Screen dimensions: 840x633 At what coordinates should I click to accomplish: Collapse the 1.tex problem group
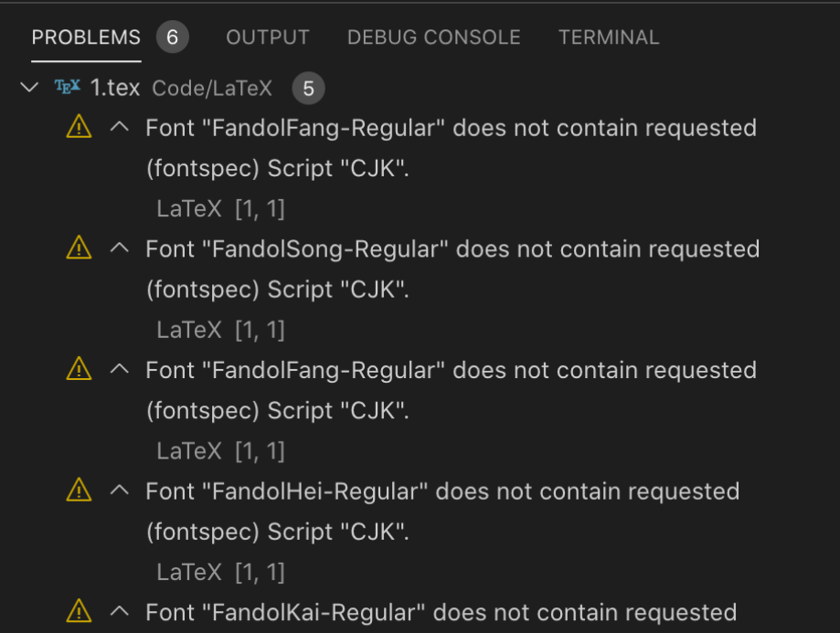pyautogui.click(x=28, y=88)
